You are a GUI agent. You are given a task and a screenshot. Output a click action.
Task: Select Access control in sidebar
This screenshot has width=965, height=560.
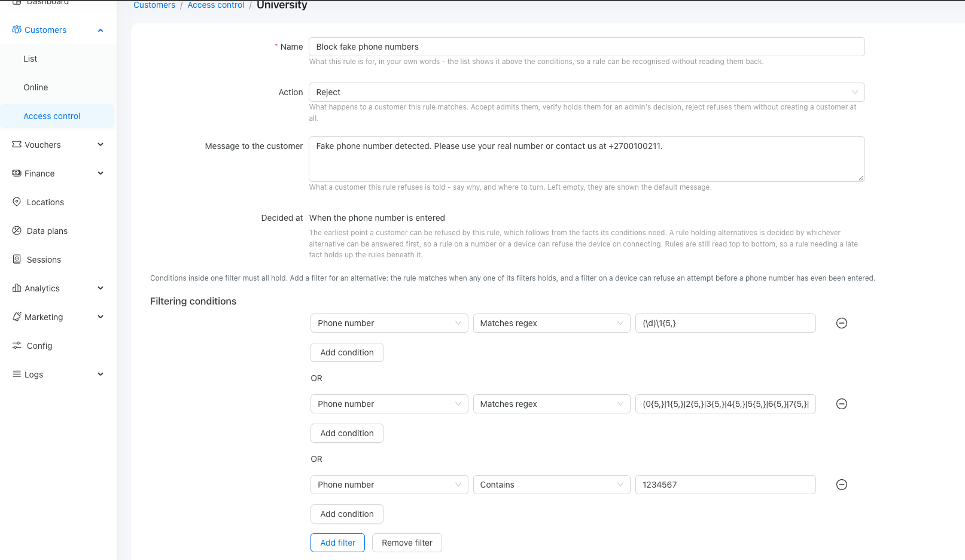(57, 116)
